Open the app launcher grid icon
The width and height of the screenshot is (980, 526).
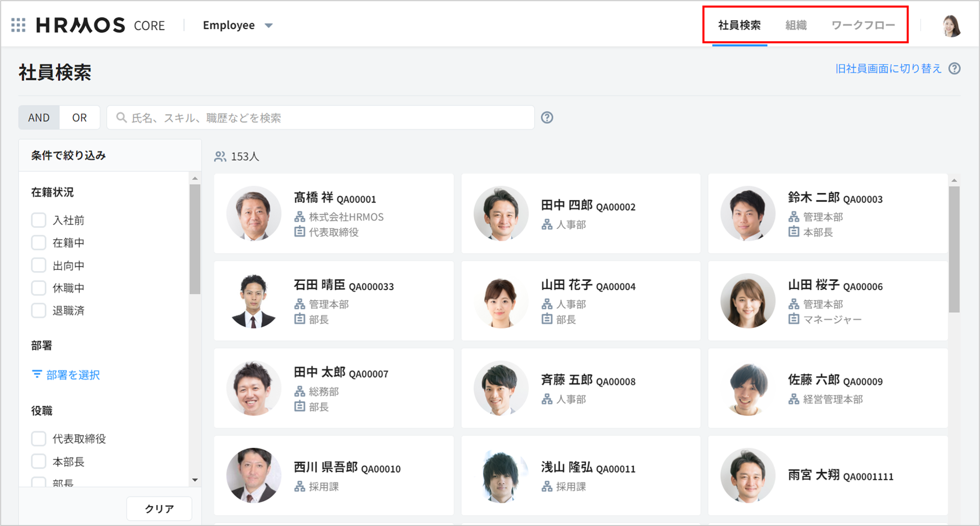18,25
